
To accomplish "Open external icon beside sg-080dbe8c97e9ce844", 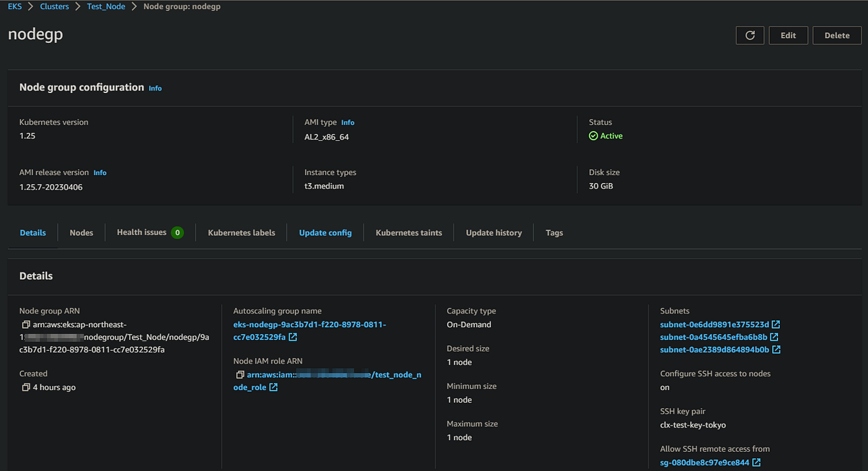I will tap(756, 462).
